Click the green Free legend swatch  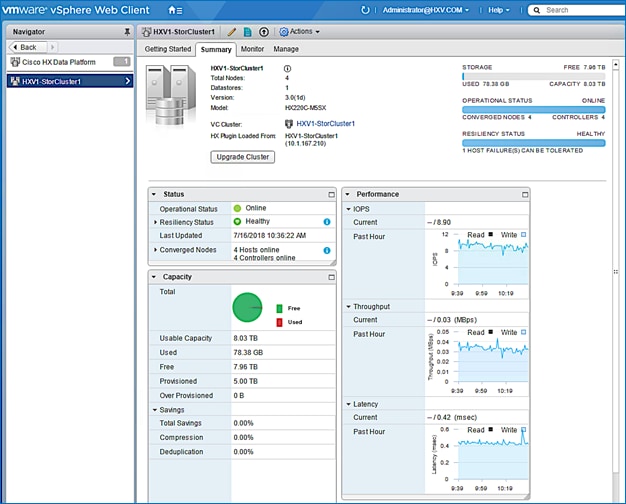(x=279, y=308)
